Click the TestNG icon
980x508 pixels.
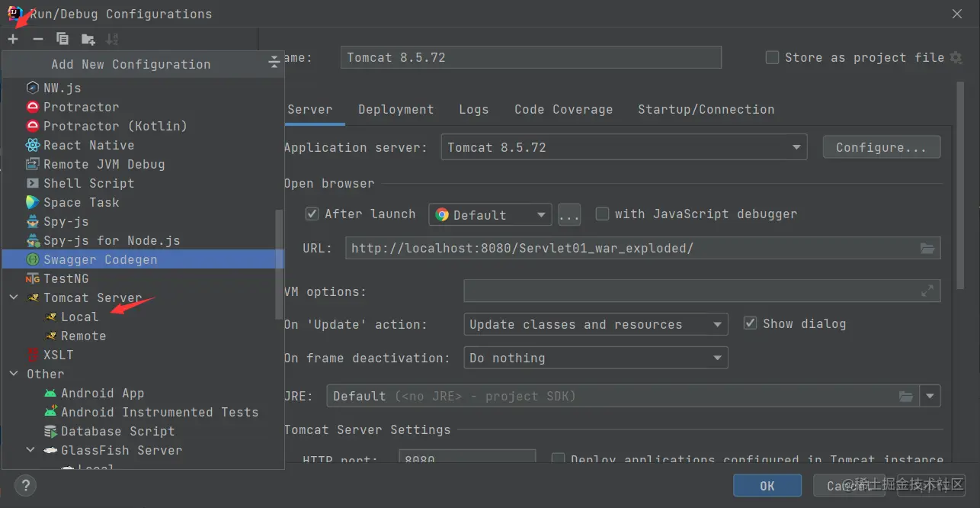coord(33,278)
